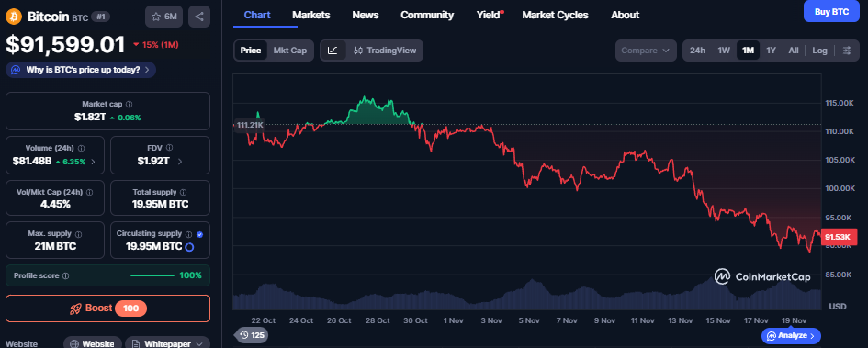Expand Volume (24h) details chevron
This screenshot has height=348, width=868.
coord(93,163)
